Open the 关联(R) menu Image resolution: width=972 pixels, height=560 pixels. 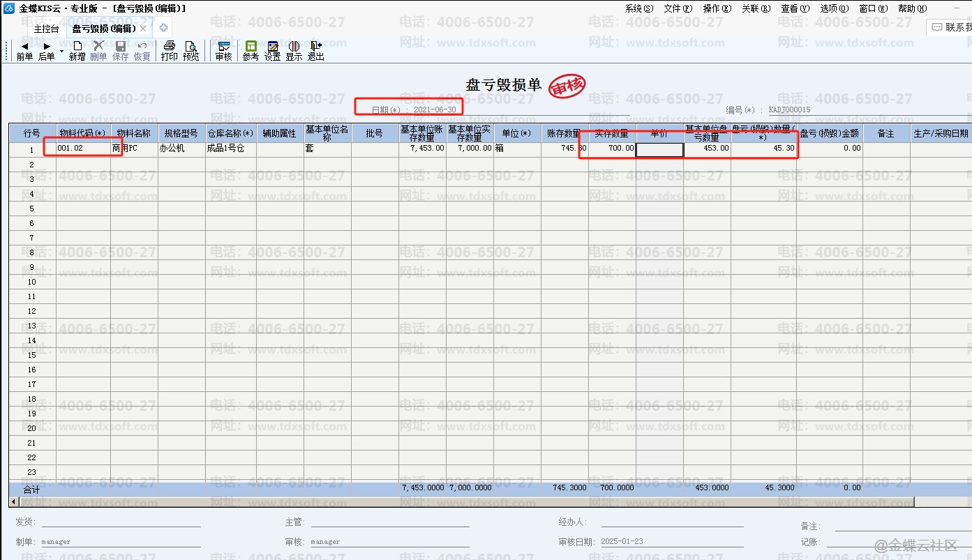[x=756, y=8]
